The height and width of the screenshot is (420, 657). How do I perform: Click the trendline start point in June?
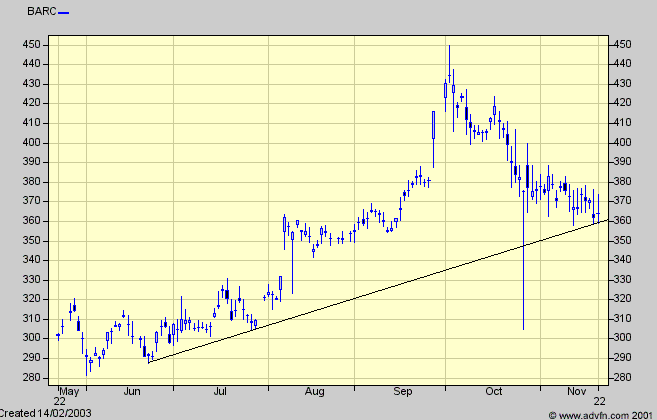click(x=148, y=361)
